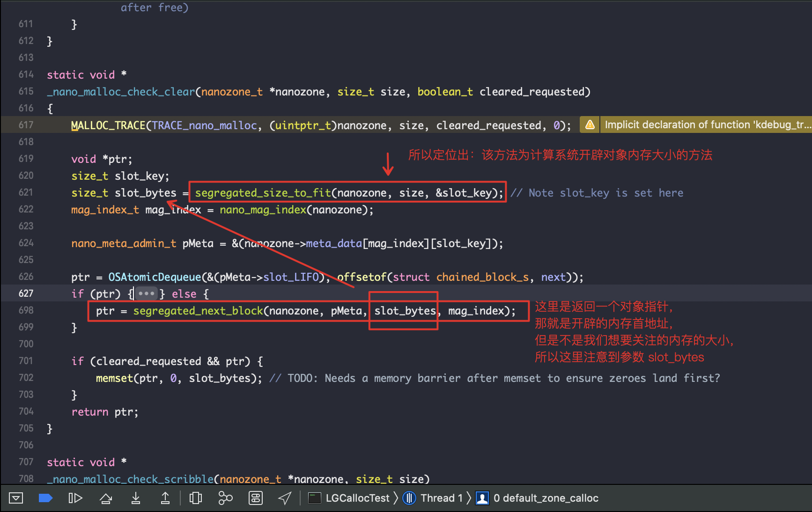The height and width of the screenshot is (512, 812).
Task: Click the chained_block_s struct name
Action: [x=482, y=277]
